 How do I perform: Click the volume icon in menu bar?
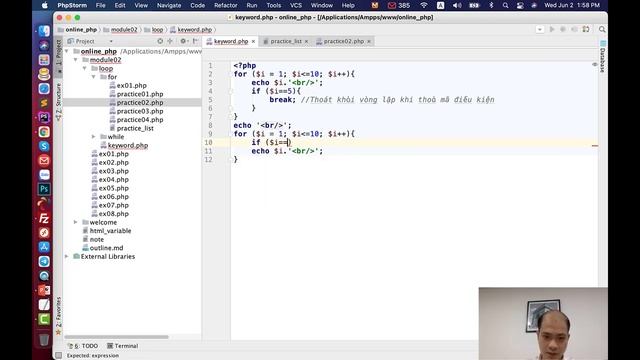[x=457, y=5]
